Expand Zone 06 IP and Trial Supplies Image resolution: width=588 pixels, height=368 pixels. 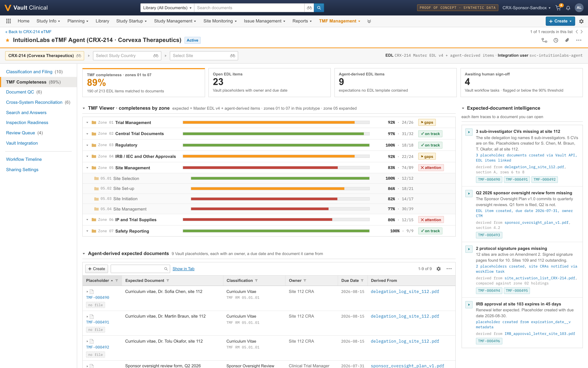click(x=87, y=220)
